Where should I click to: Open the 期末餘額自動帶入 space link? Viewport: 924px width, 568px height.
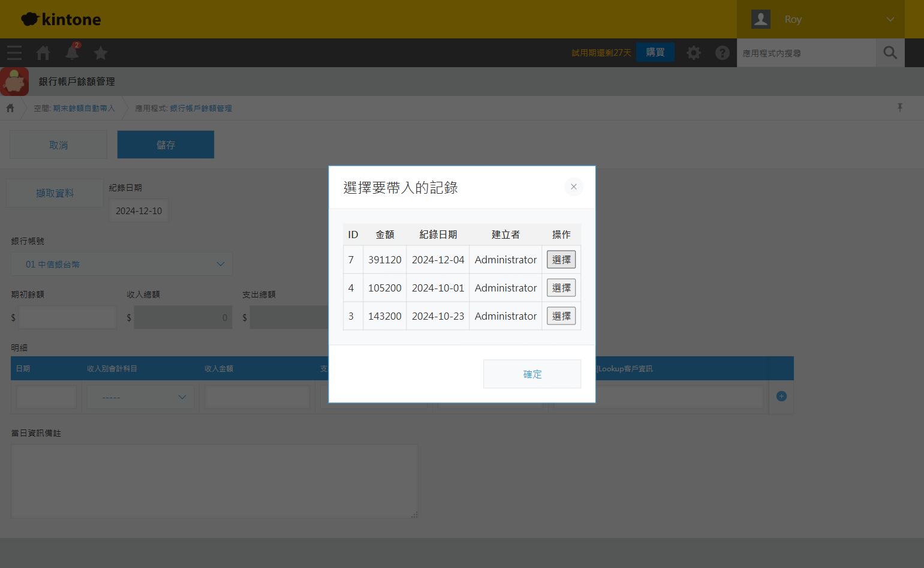[x=83, y=109]
